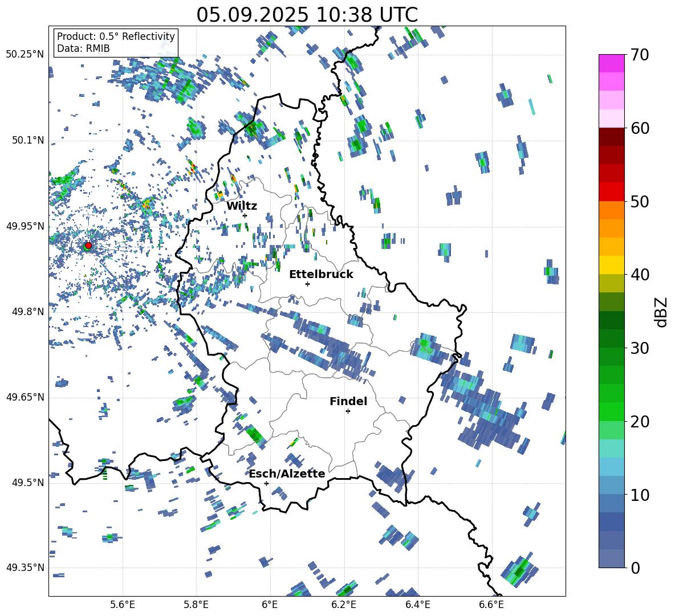The height and width of the screenshot is (616, 675).
Task: Click the colorbar tick label 30
Action: tap(639, 348)
